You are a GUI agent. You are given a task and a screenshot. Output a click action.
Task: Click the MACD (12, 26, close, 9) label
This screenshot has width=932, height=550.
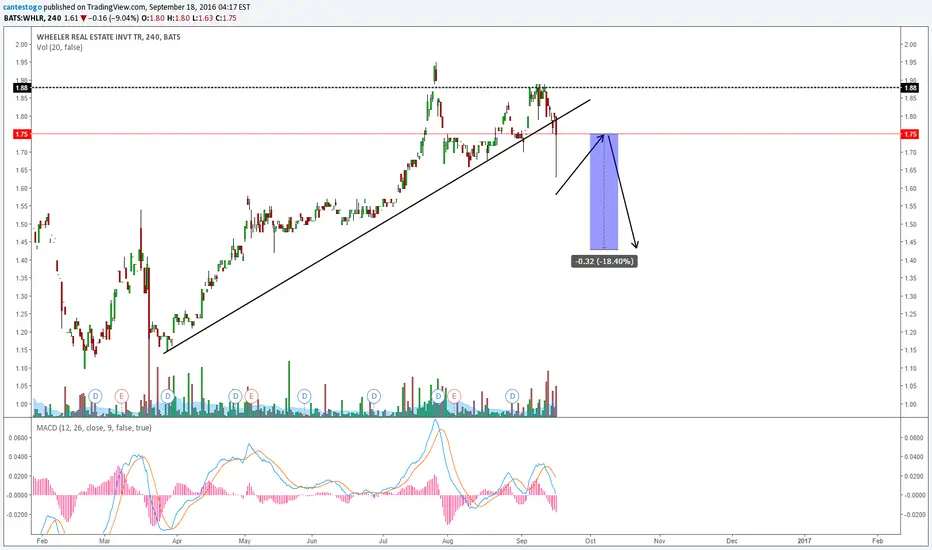click(94, 428)
